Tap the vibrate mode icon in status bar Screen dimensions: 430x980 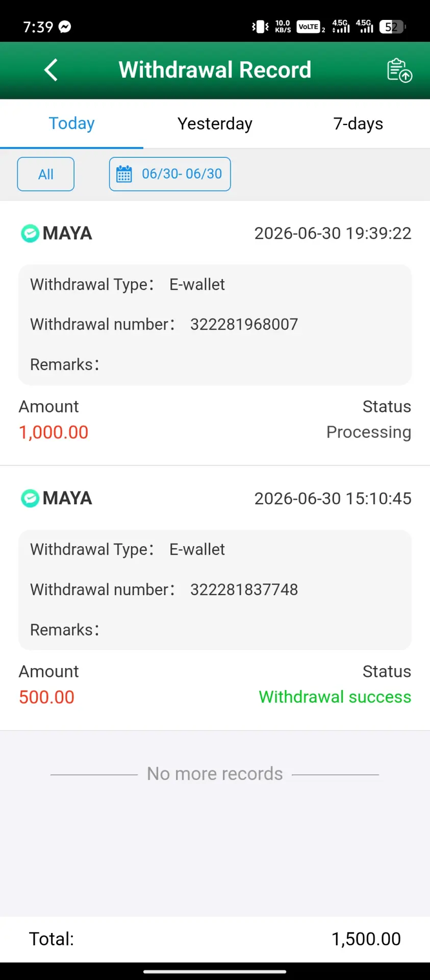point(260,27)
